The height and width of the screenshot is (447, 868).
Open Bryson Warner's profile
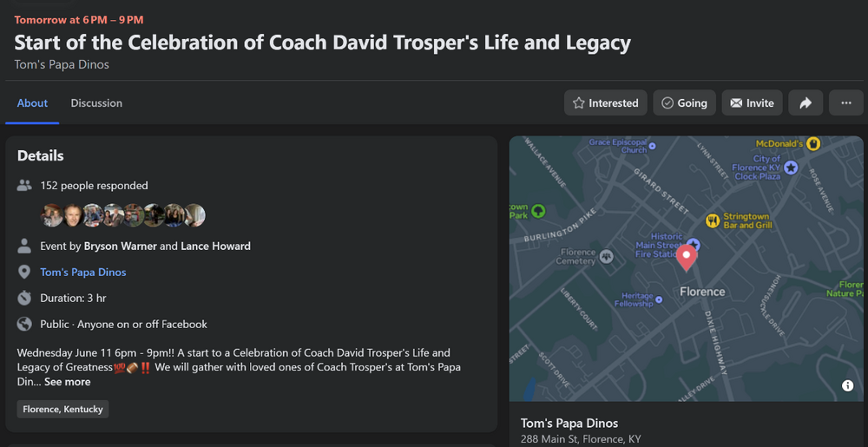coord(120,247)
